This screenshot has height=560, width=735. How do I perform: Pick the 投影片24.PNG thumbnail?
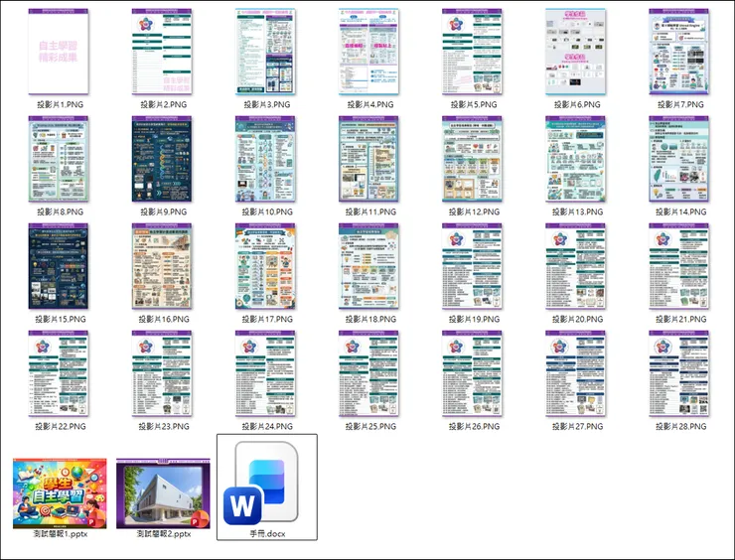click(x=265, y=373)
